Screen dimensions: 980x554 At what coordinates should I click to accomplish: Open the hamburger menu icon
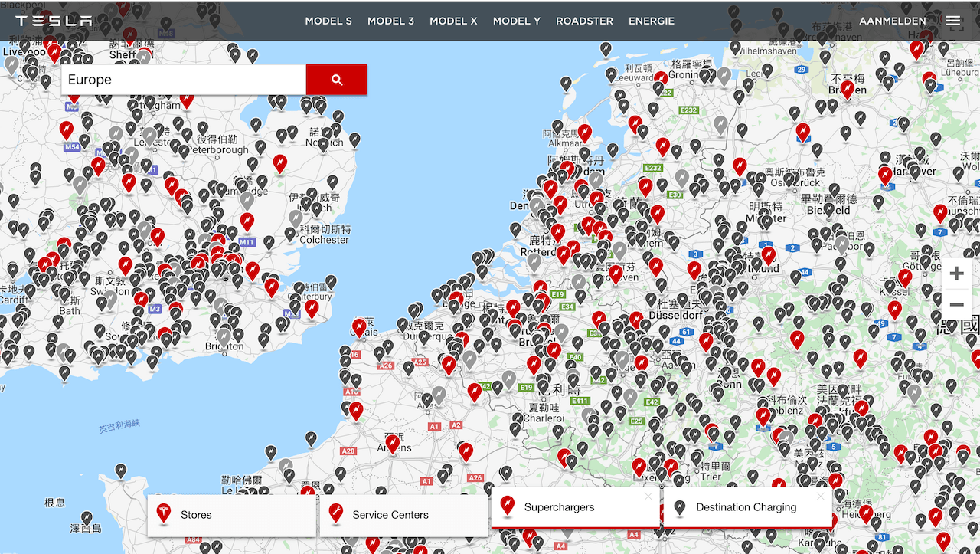click(x=953, y=21)
